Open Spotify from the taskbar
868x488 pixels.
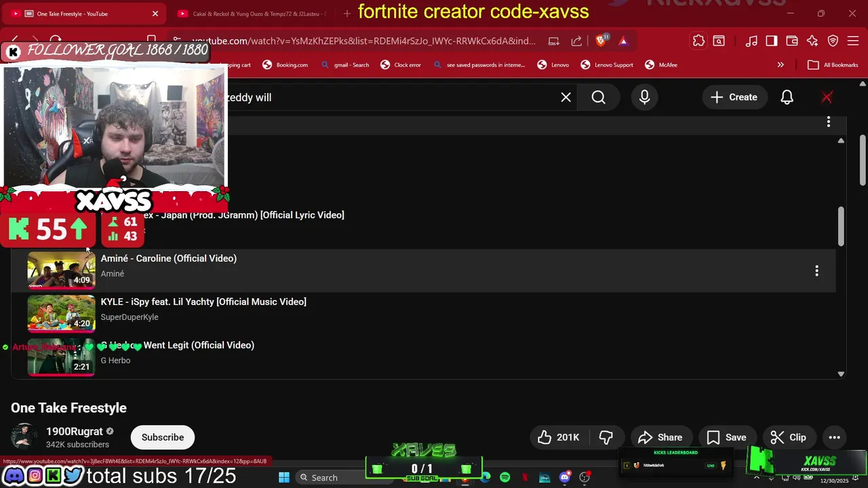(505, 477)
